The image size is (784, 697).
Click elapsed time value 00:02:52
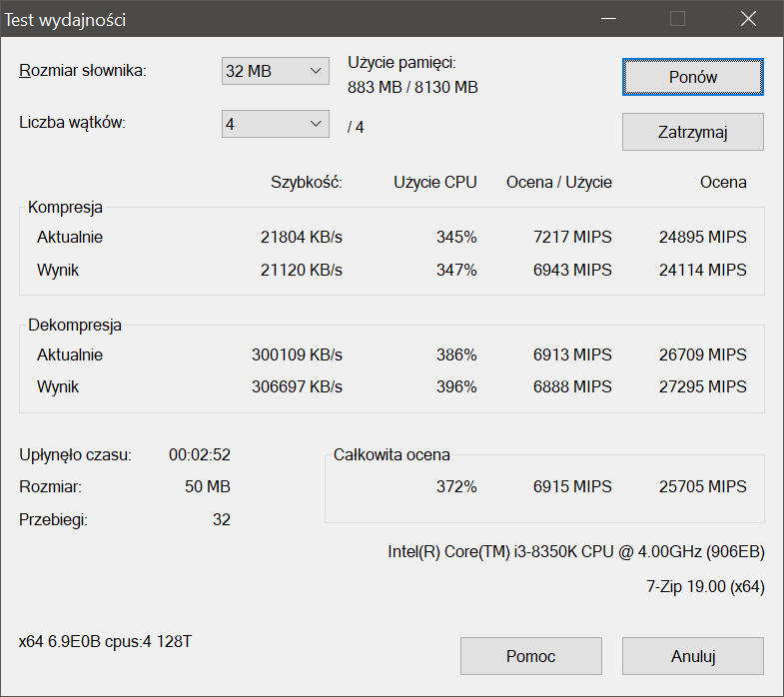pyautogui.click(x=200, y=455)
